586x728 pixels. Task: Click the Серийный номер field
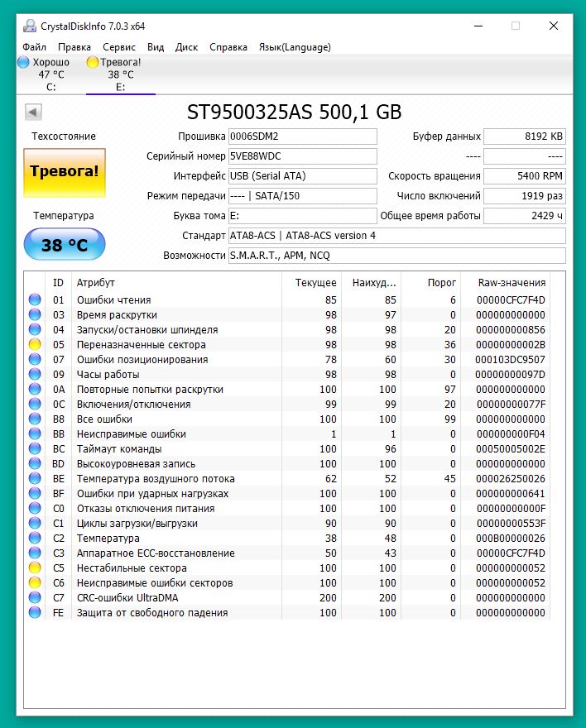[302, 156]
